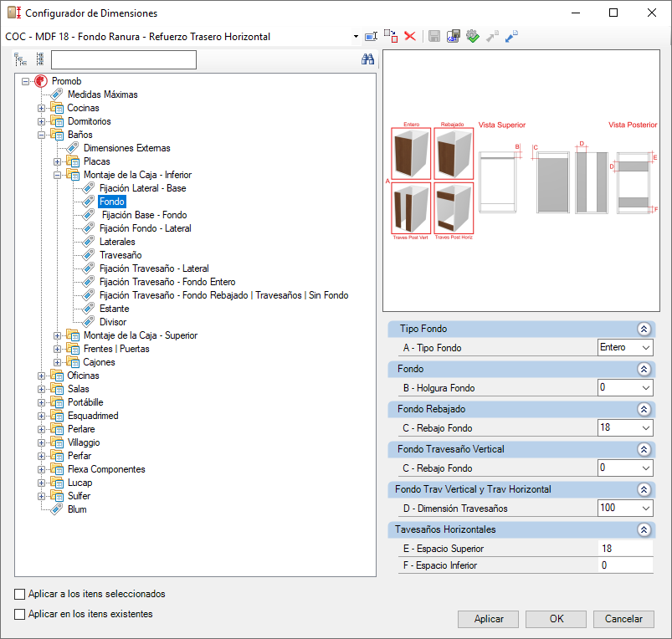Click the grayed save floppy icon
This screenshot has width=672, height=639.
click(x=434, y=36)
